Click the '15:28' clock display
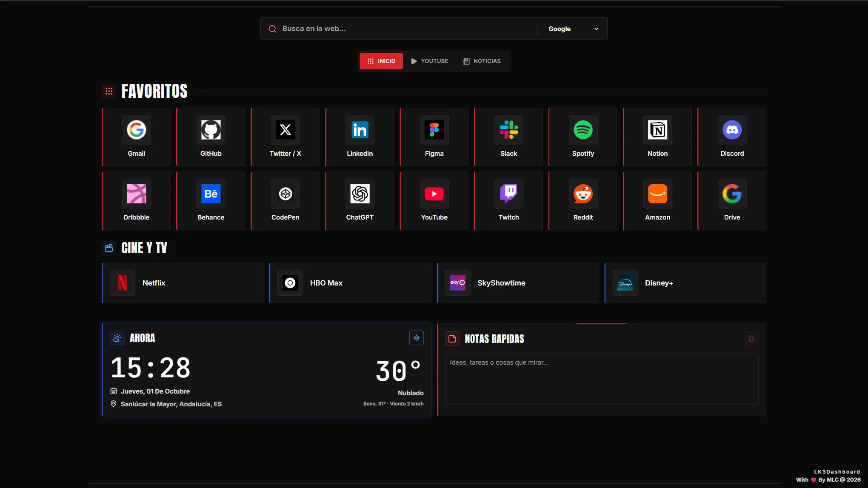This screenshot has width=868, height=488. point(151,368)
